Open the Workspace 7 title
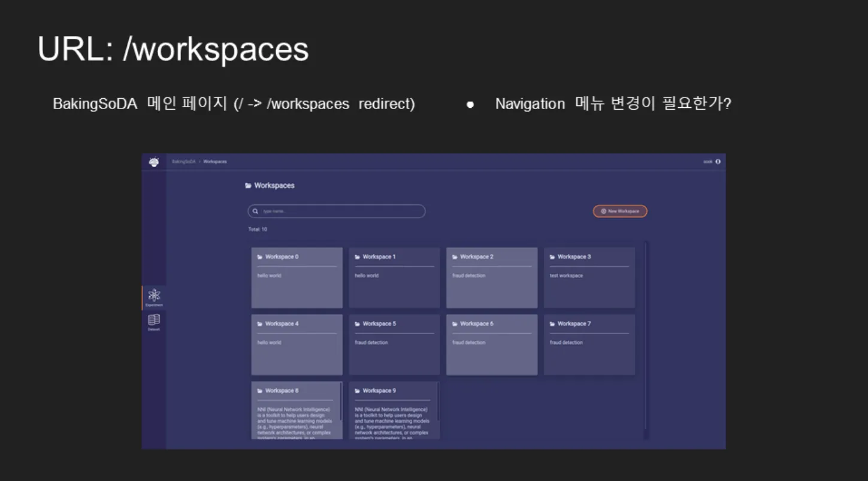The image size is (868, 481). [x=574, y=324]
